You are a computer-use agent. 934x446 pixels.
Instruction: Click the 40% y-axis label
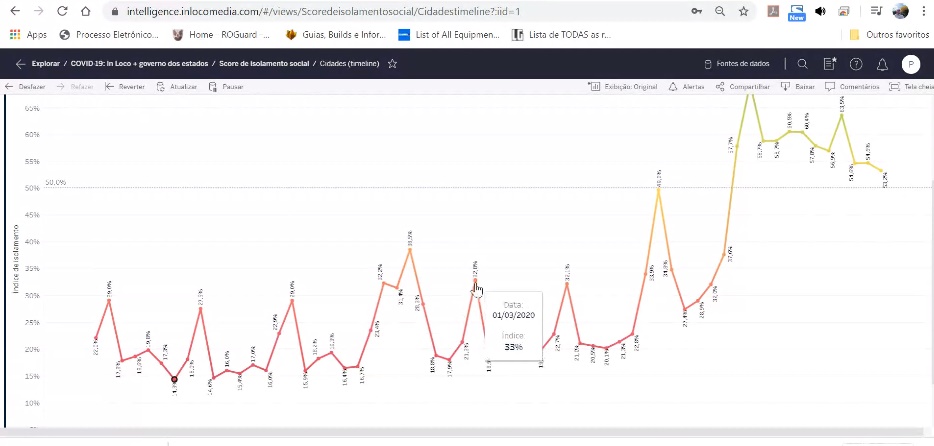coord(32,242)
